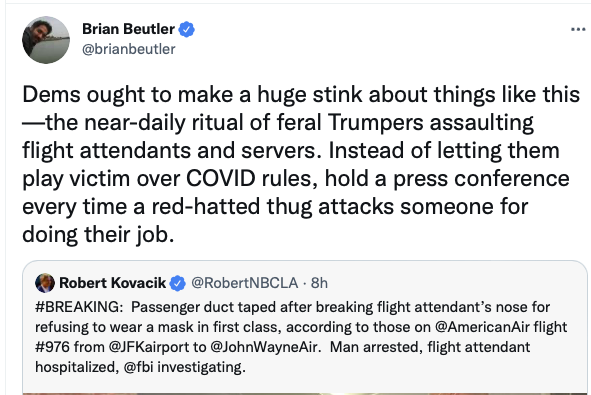This screenshot has height=395, width=591.
Task: Open the three-dot more options menu
Action: [578, 29]
